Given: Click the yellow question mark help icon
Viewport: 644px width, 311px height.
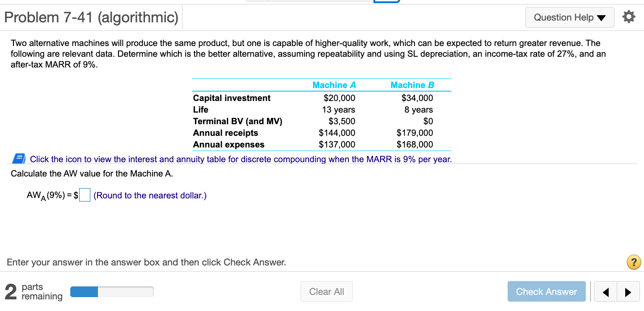Looking at the screenshot, I should point(634,262).
